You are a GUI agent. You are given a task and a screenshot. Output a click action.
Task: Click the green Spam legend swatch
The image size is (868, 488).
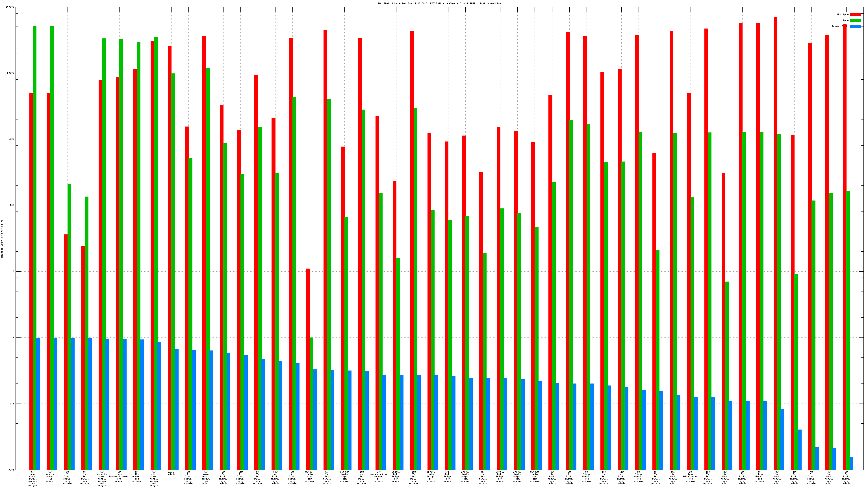[855, 21]
